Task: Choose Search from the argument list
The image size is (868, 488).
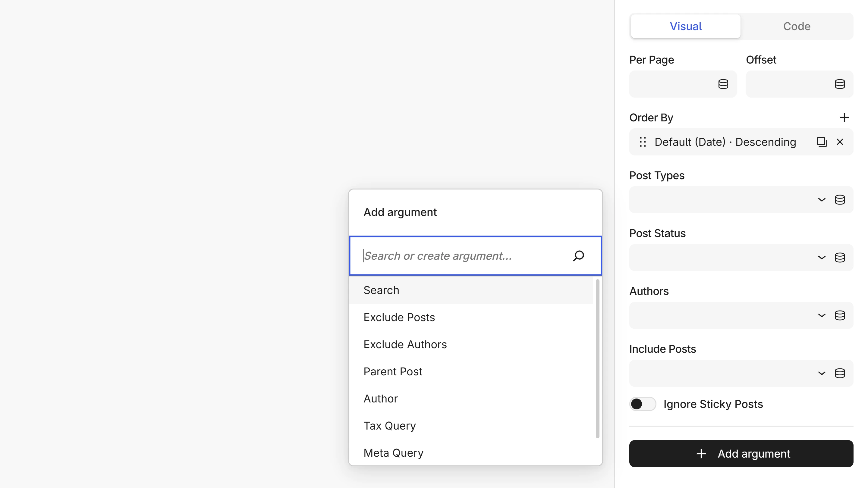Action: tap(471, 290)
